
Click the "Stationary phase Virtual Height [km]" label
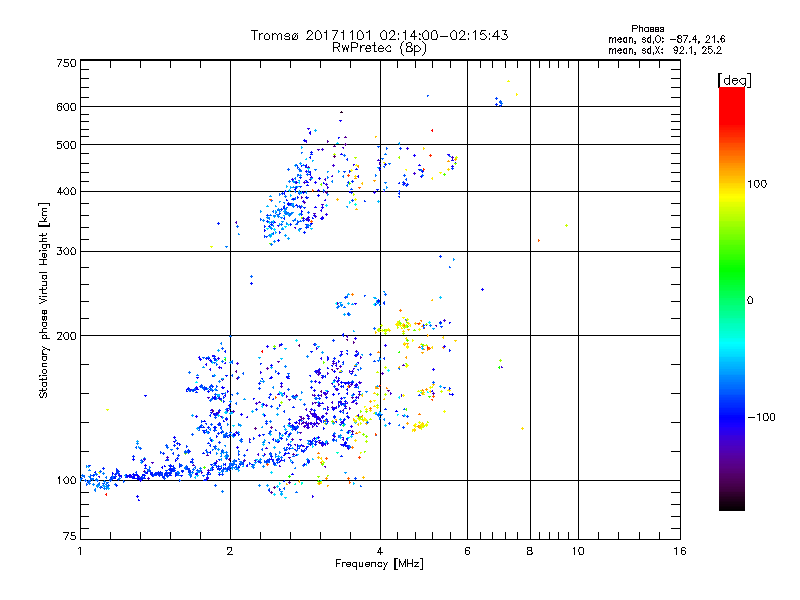pos(43,301)
